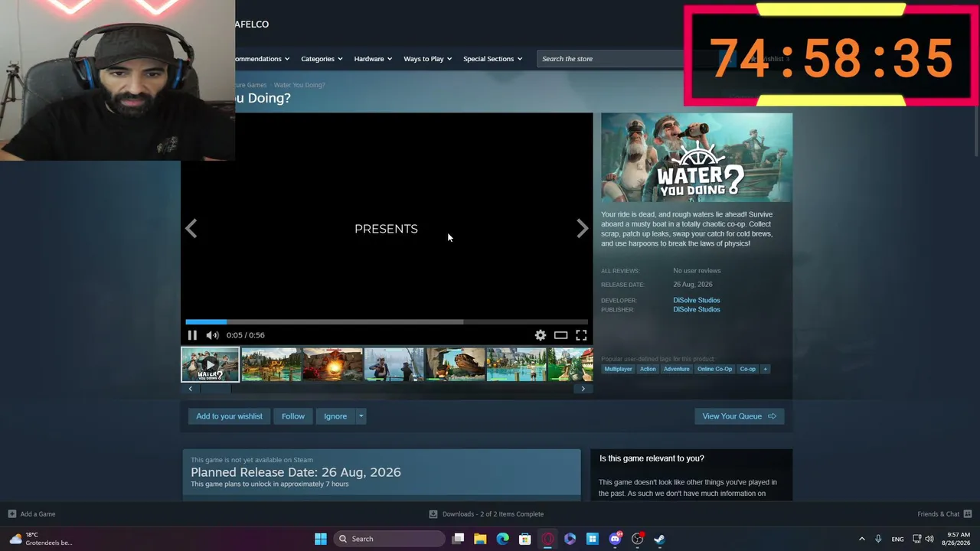Expand the Special Sections menu
The width and height of the screenshot is (980, 551).
[x=492, y=59]
